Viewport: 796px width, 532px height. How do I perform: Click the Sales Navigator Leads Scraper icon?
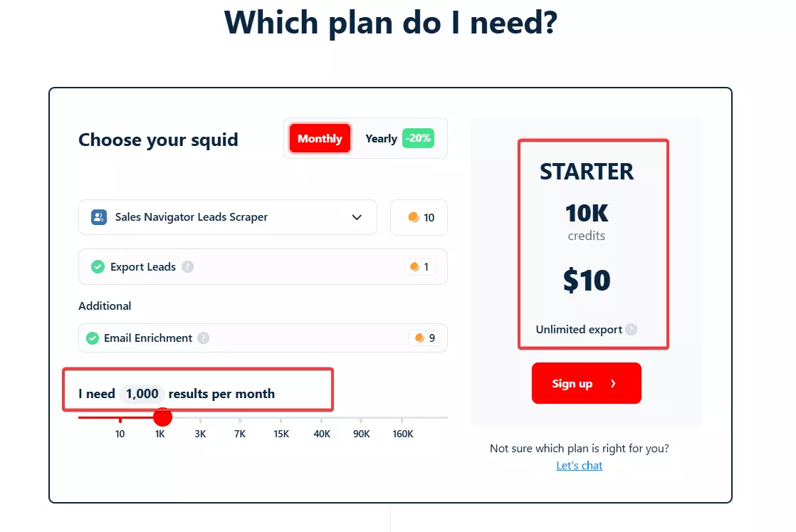[99, 217]
